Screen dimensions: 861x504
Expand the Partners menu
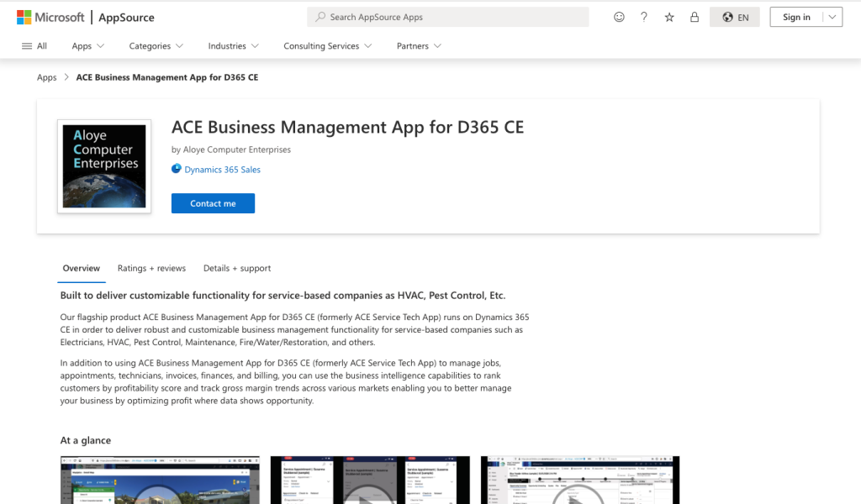point(419,46)
